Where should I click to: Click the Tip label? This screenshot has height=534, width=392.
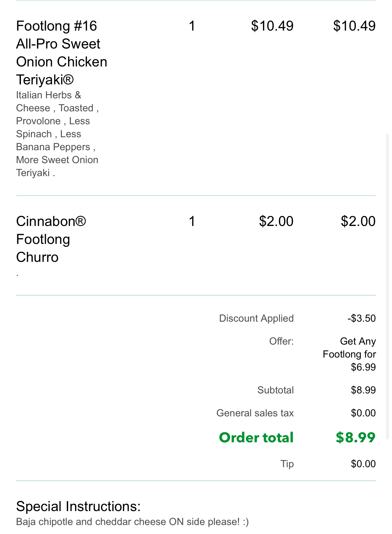287,464
